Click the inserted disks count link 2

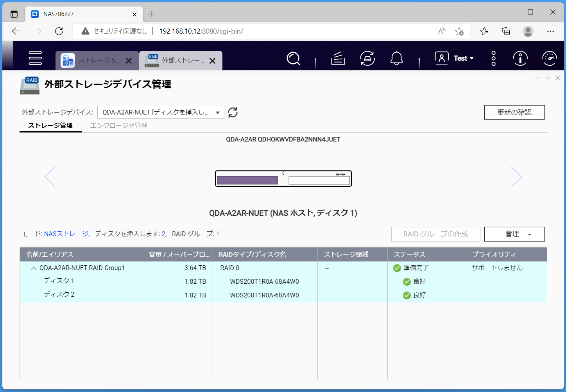point(163,234)
